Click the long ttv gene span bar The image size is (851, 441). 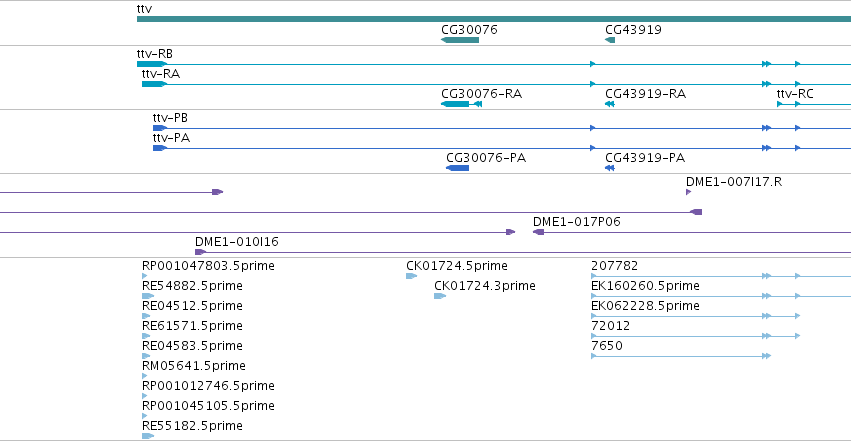tap(494, 20)
